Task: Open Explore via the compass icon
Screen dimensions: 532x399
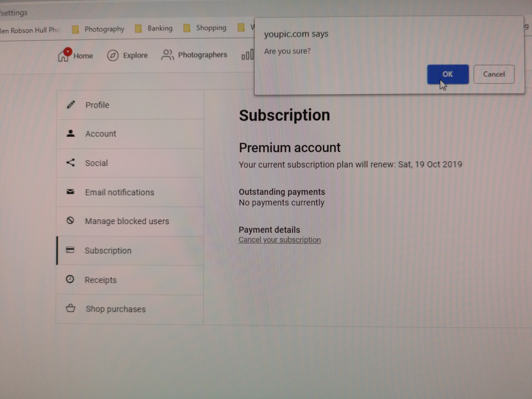Action: (x=113, y=55)
